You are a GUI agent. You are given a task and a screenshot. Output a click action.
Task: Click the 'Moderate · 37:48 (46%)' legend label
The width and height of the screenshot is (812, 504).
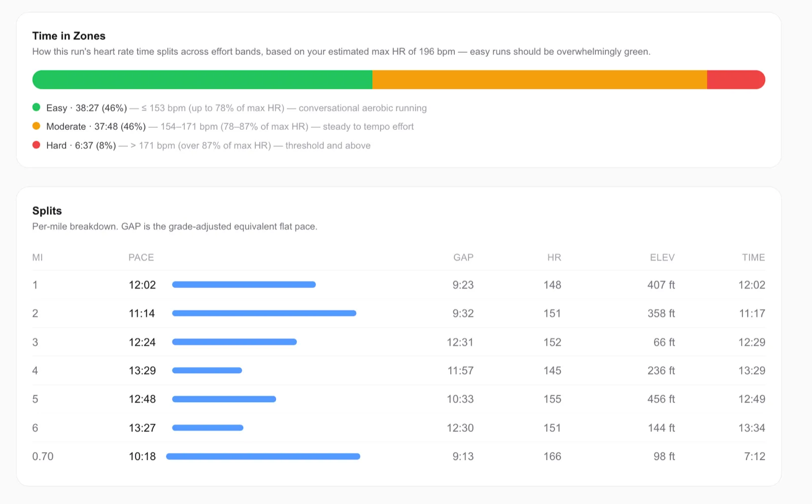tap(96, 127)
